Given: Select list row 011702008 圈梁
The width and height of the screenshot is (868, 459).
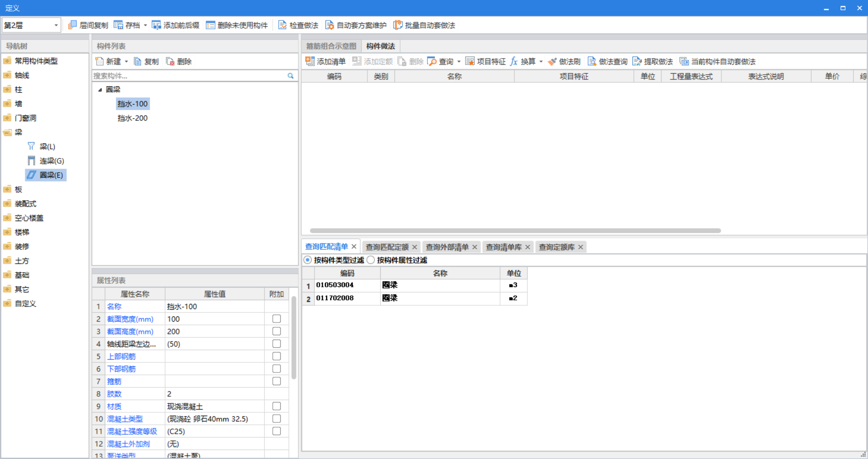Looking at the screenshot, I should click(414, 298).
